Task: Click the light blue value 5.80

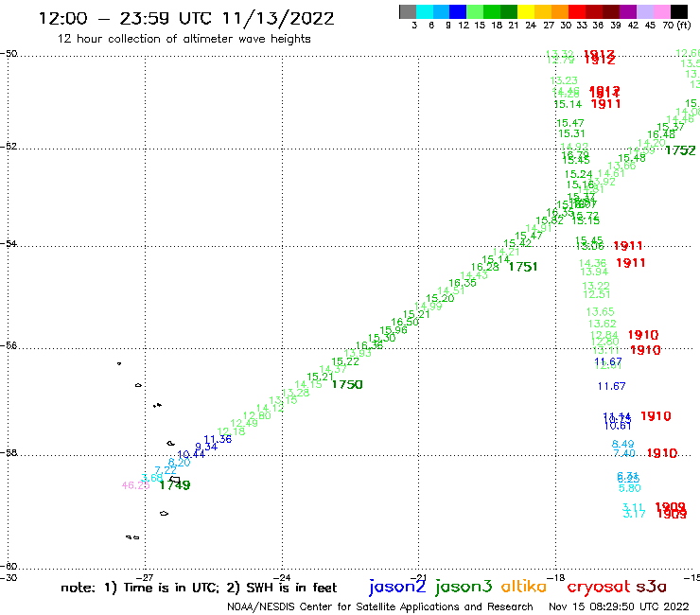Action: click(630, 488)
